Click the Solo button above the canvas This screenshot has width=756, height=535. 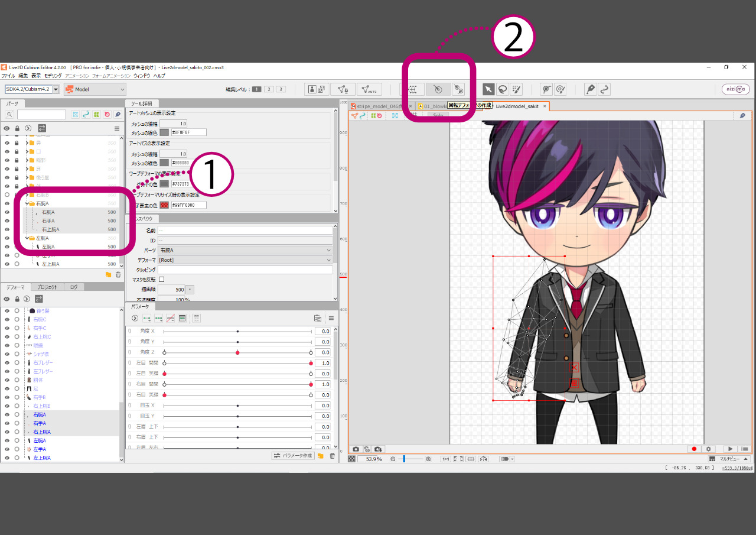click(x=438, y=115)
